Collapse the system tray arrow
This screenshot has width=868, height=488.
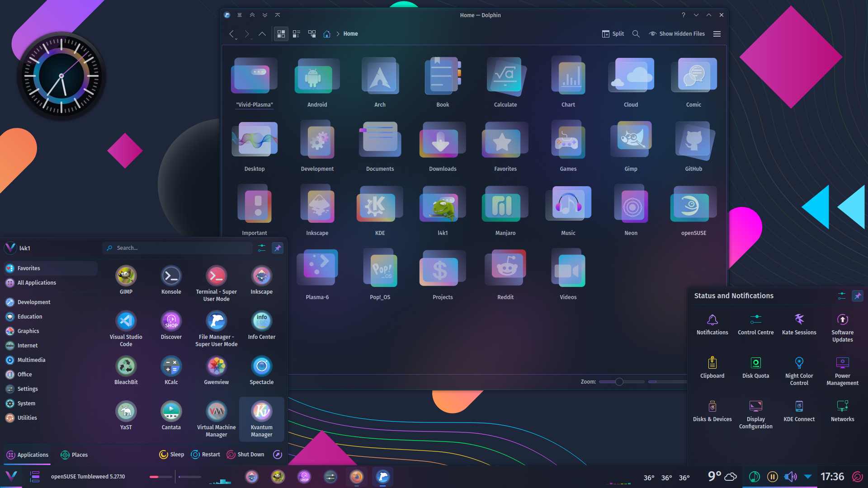[x=808, y=477]
